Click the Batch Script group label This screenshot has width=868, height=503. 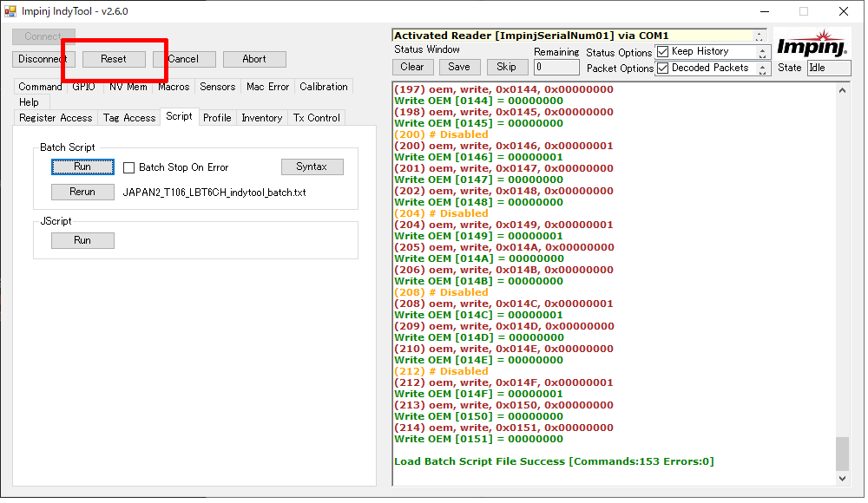pyautogui.click(x=68, y=147)
